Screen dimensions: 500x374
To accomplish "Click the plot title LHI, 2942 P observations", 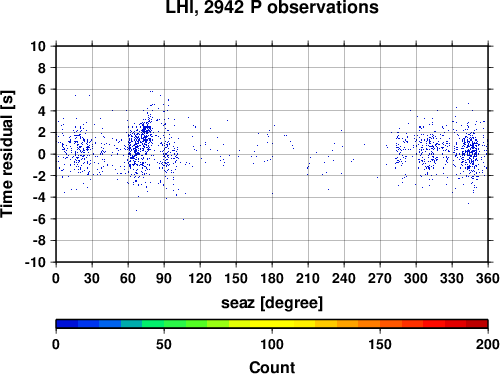I will [x=272, y=7].
